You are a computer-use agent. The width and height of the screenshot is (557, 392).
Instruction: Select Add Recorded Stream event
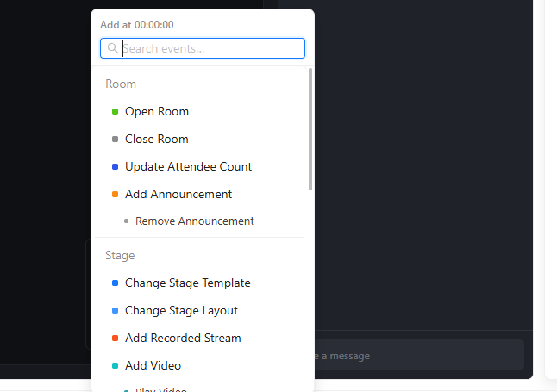(x=199, y=338)
